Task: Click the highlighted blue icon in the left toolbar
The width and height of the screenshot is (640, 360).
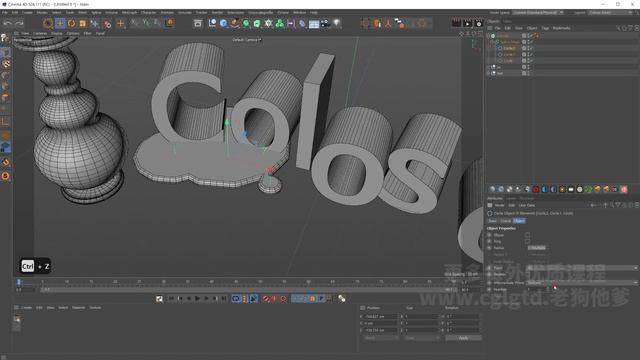Action: 6,148
